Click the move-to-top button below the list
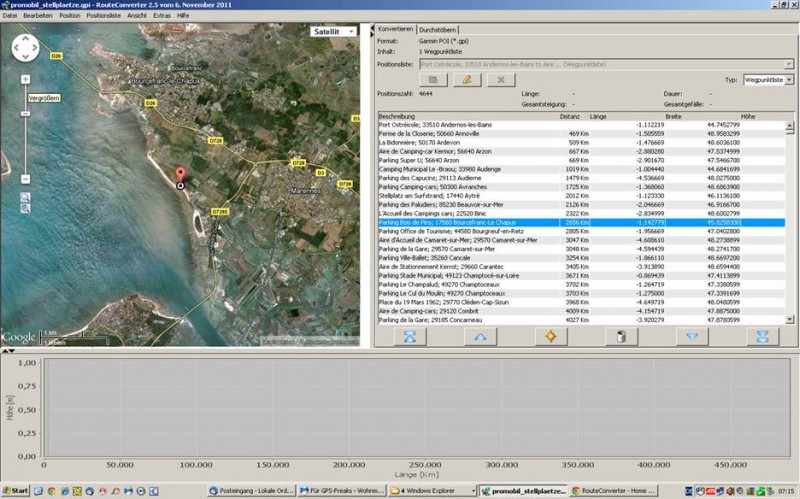The width and height of the screenshot is (800, 499). [x=409, y=337]
